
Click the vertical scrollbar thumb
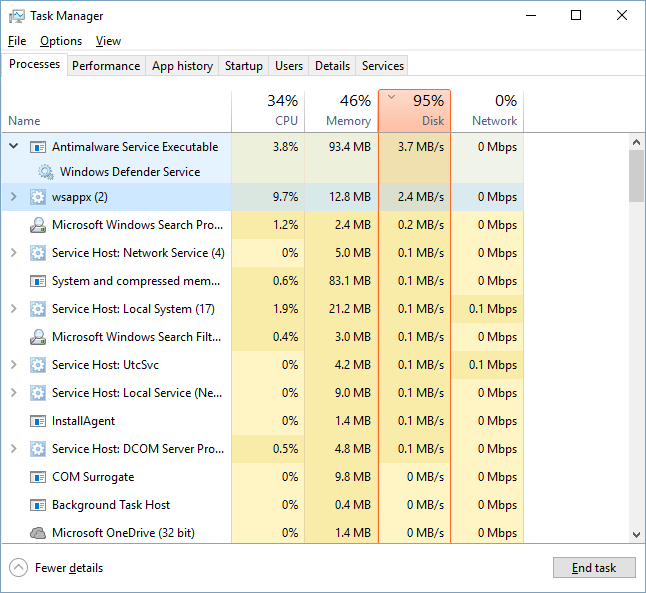coord(636,176)
